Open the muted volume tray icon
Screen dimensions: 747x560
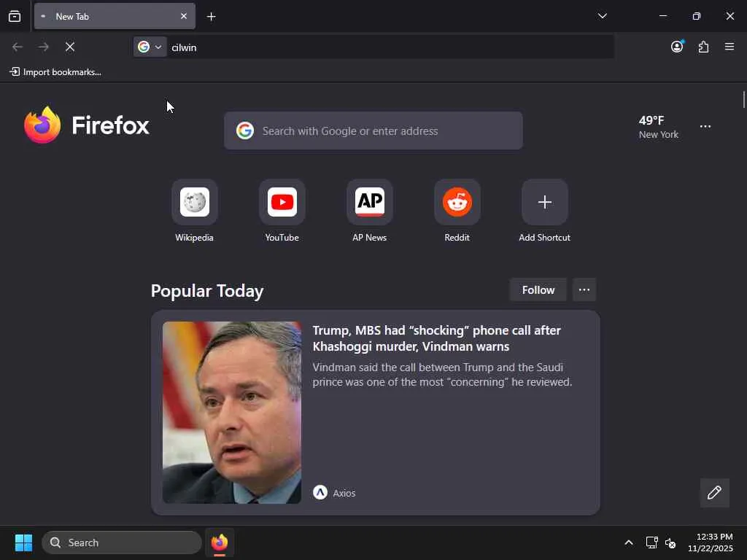[670, 542]
